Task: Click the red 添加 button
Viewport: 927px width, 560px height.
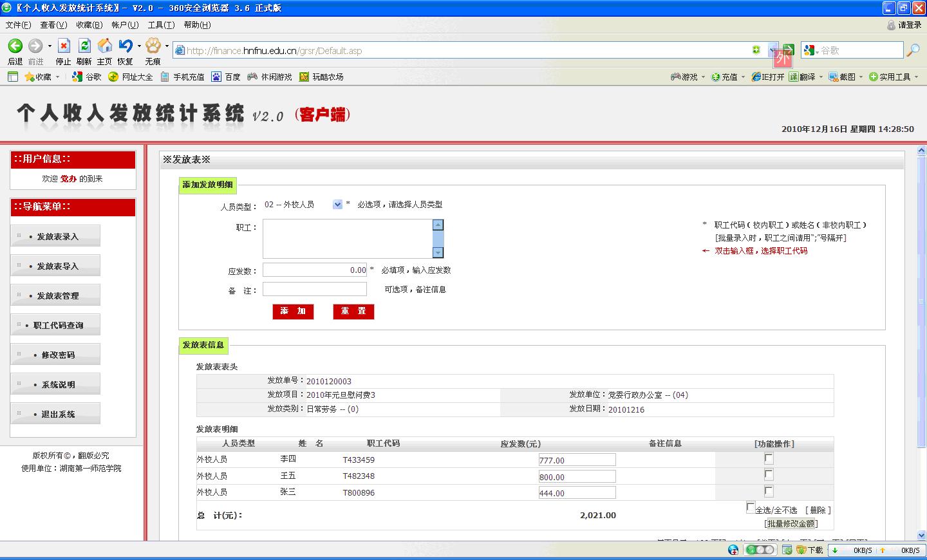Action: [293, 312]
